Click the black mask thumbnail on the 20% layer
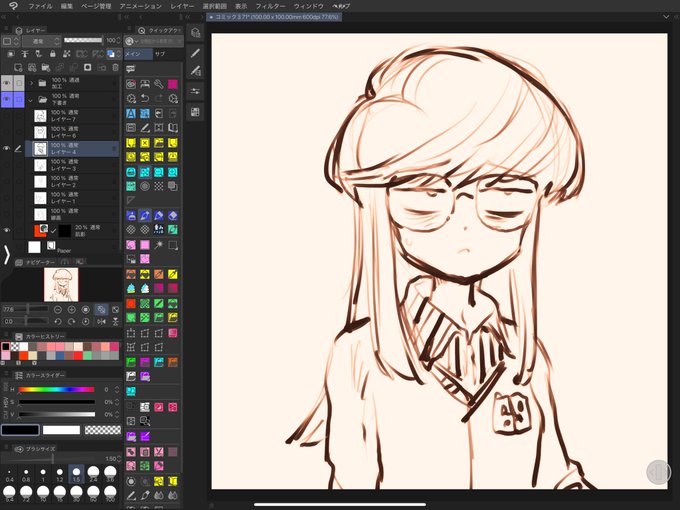This screenshot has height=510, width=680. (x=64, y=231)
